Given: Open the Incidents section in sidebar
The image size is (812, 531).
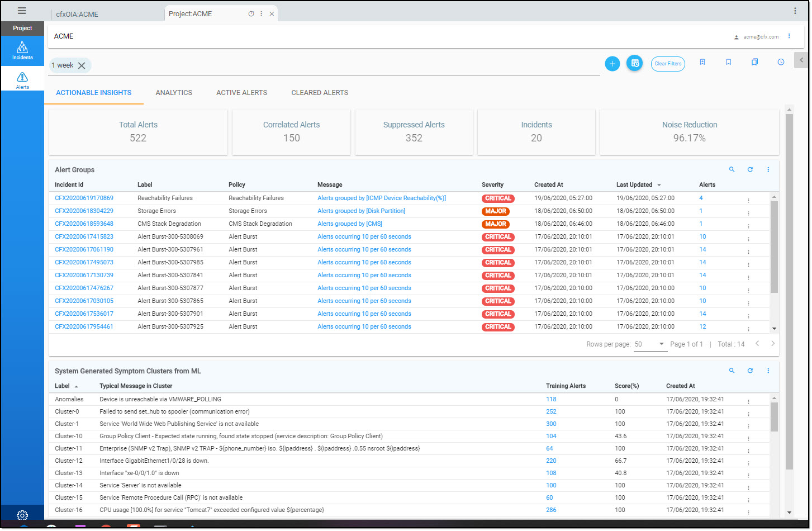Looking at the screenshot, I should 22,50.
